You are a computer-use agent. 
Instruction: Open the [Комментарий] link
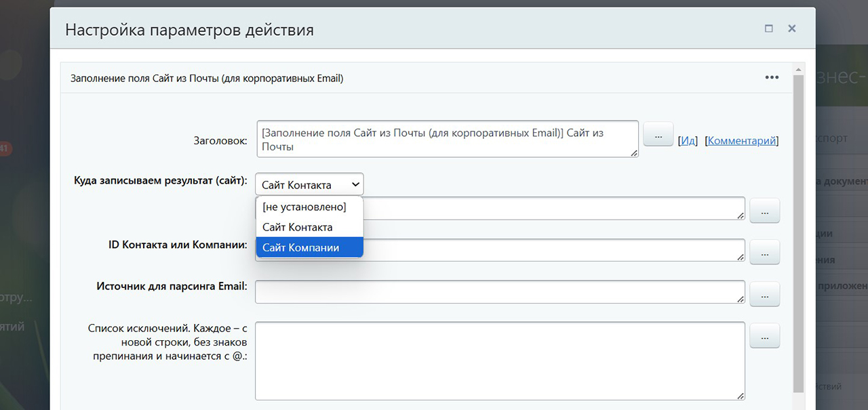(741, 141)
